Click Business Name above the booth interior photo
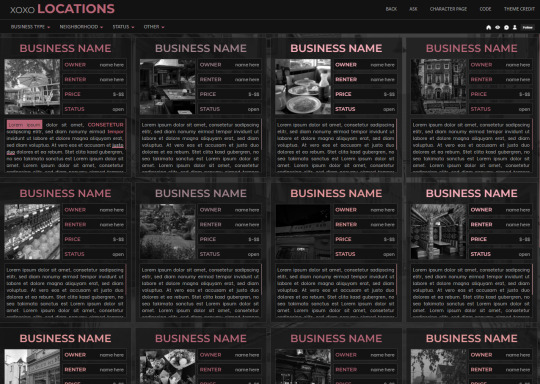This screenshot has width=540, height=384. point(471,193)
